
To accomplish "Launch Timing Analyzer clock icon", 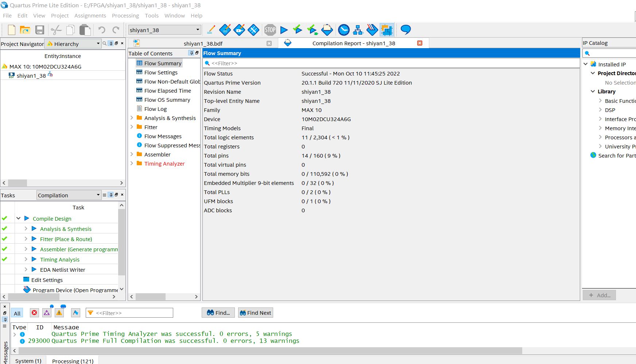I will 344,30.
